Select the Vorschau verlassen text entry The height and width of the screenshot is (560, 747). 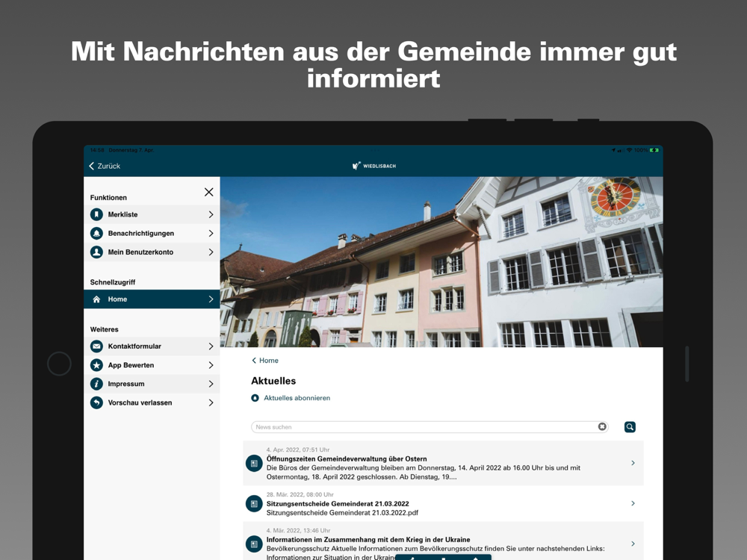140,403
